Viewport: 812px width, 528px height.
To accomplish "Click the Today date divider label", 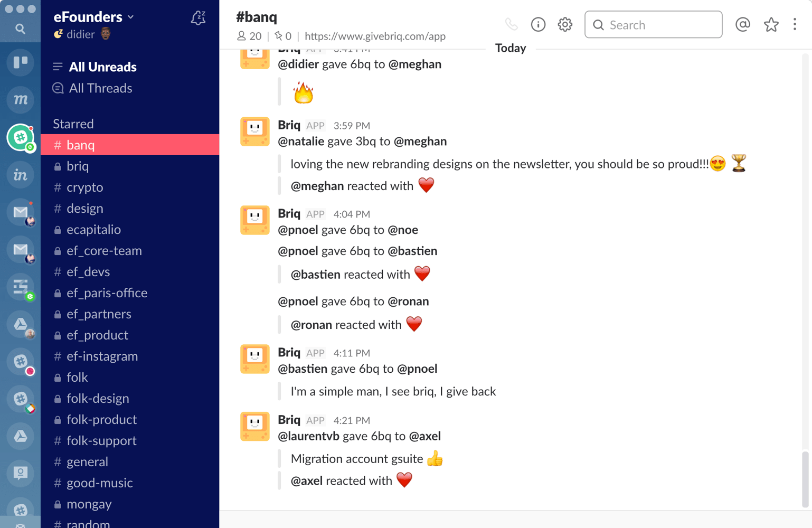I will 511,48.
